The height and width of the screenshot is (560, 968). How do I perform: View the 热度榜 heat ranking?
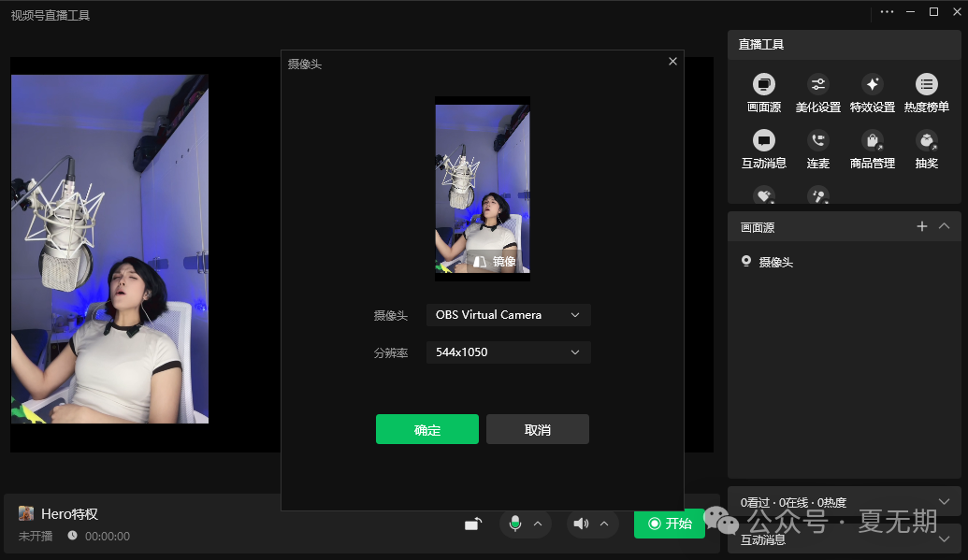tap(925, 92)
